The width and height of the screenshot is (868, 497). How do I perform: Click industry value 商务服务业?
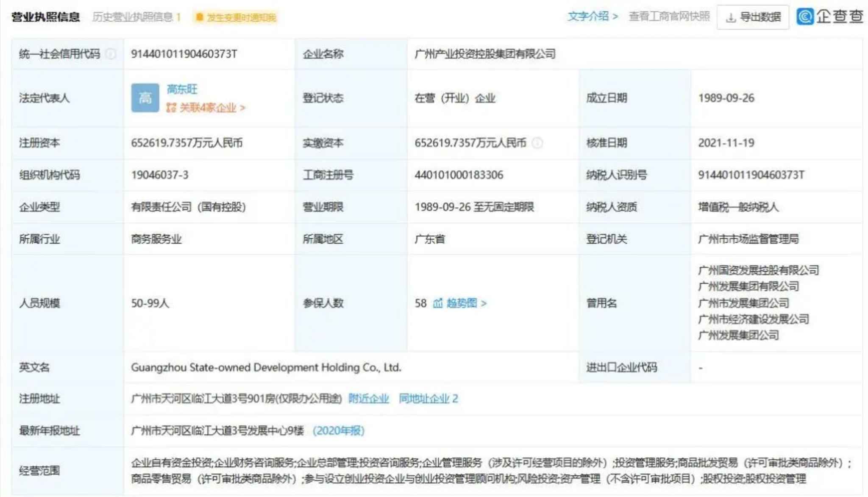156,239
